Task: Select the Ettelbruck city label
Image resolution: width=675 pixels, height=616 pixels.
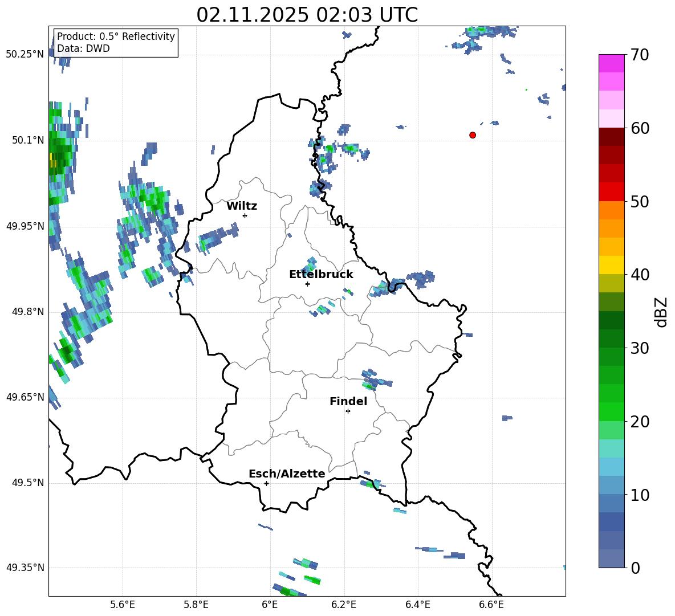Action: tap(321, 275)
